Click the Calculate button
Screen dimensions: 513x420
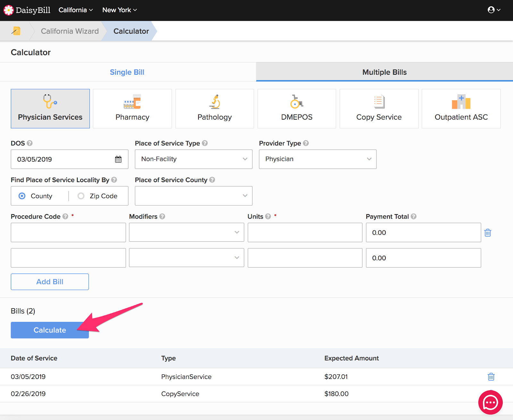[50, 330]
